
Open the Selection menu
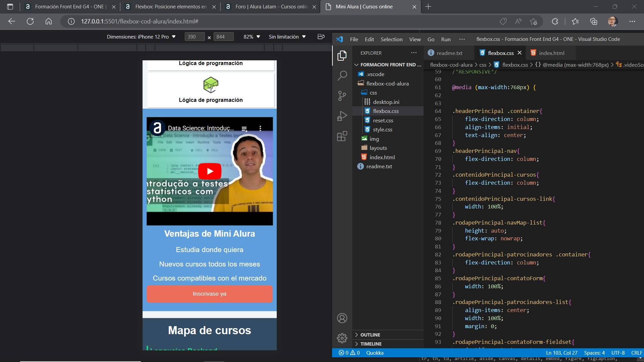[x=391, y=39]
